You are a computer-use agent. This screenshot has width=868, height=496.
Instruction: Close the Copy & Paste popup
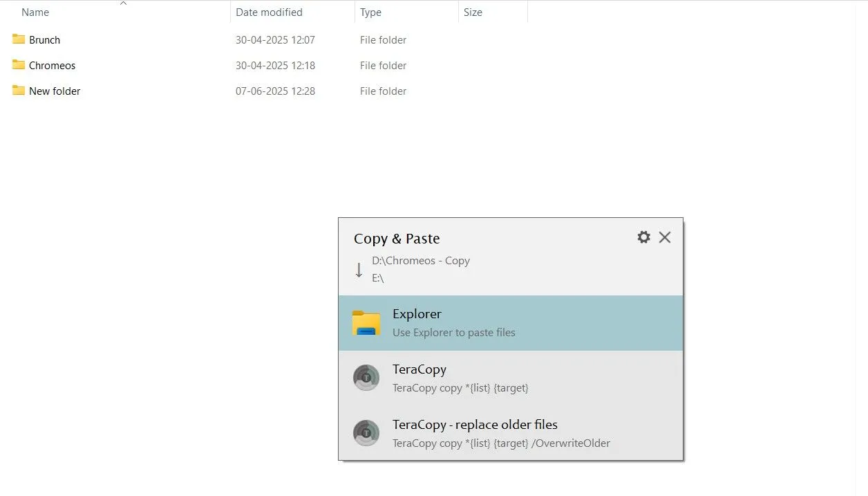click(x=665, y=237)
